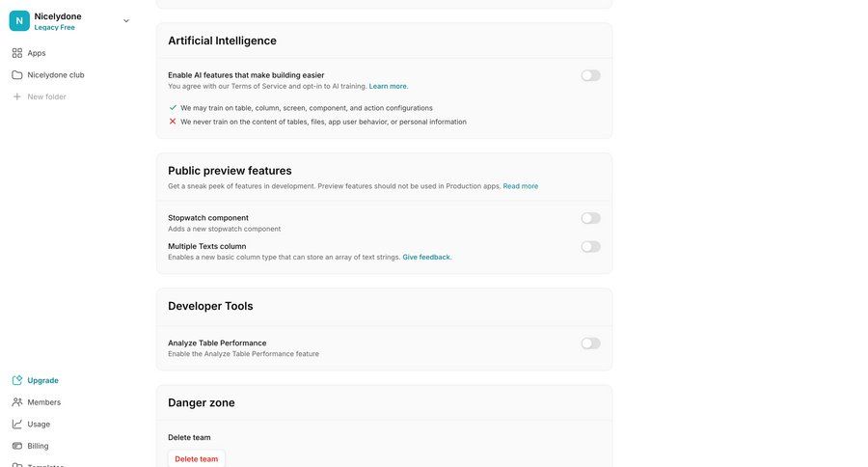Open Apps via the grid icon
The height and width of the screenshot is (467, 868).
(17, 53)
